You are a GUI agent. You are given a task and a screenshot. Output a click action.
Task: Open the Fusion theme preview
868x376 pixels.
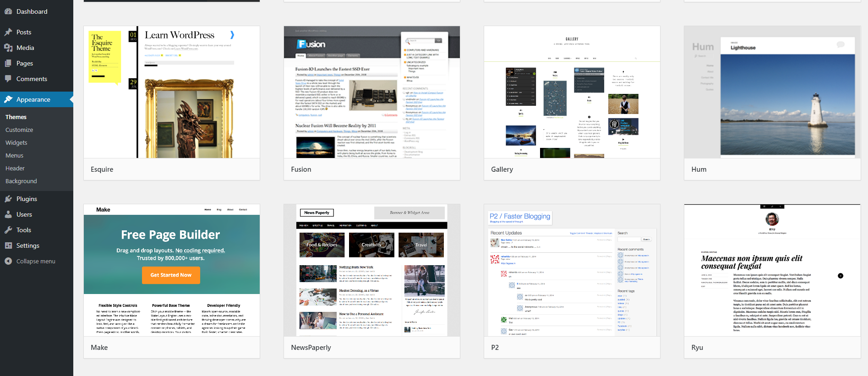pyautogui.click(x=372, y=92)
